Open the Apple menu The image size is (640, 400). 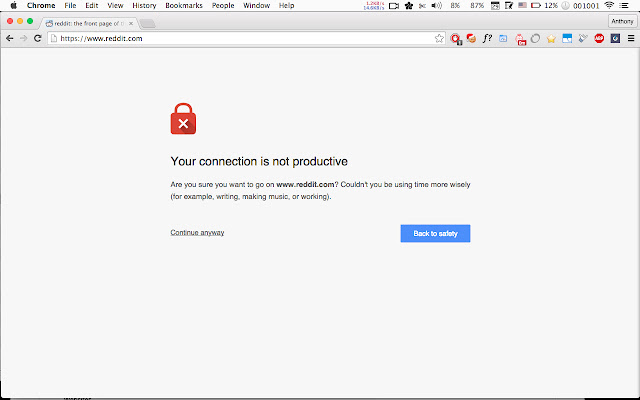[x=13, y=5]
